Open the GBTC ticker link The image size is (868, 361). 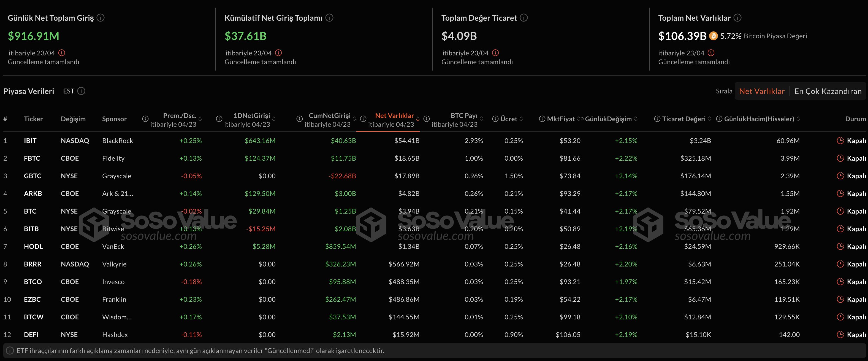[32, 176]
